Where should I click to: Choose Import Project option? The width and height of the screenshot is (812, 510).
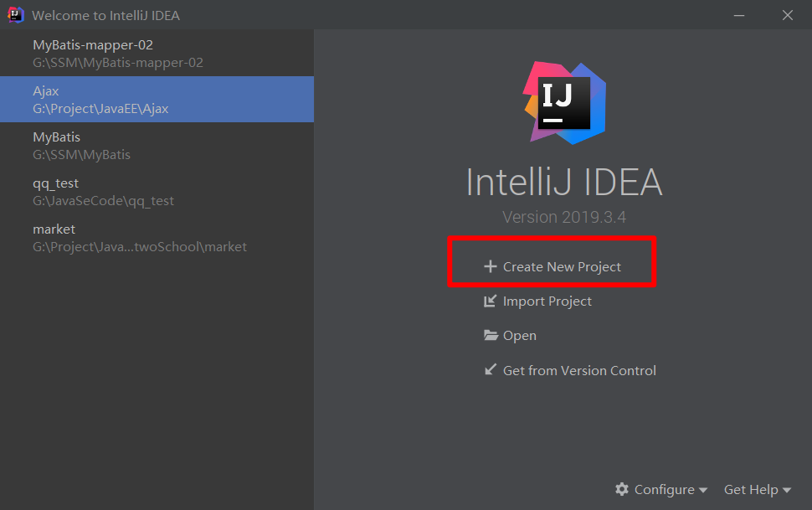click(x=547, y=301)
